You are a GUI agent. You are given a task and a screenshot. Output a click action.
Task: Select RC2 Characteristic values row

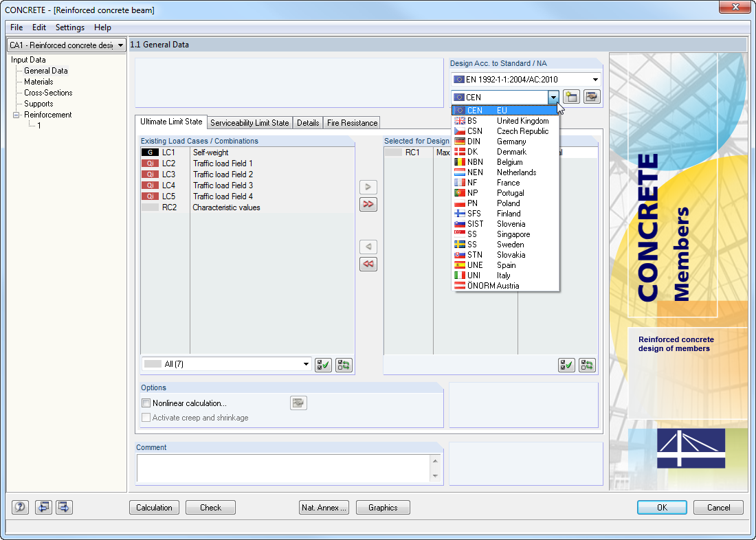coord(248,207)
